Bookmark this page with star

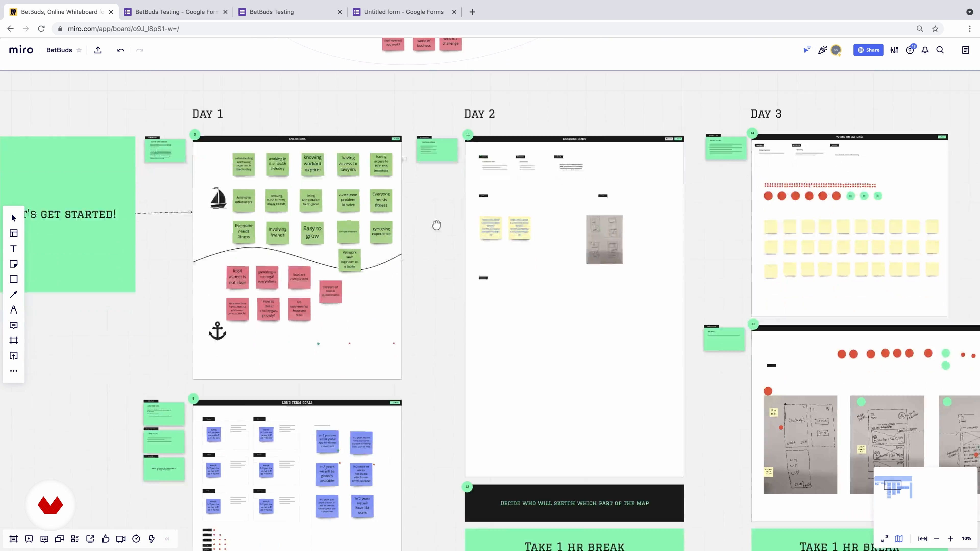(935, 29)
